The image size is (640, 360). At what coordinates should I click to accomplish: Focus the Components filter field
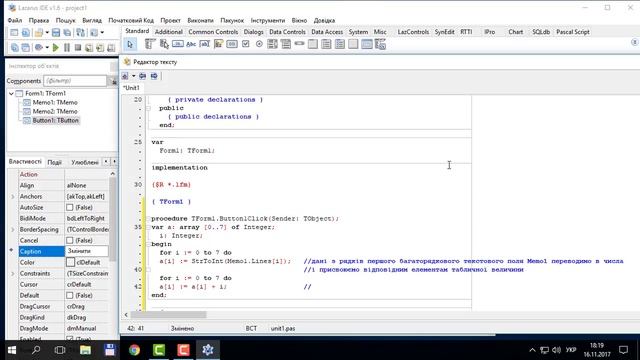(x=75, y=81)
